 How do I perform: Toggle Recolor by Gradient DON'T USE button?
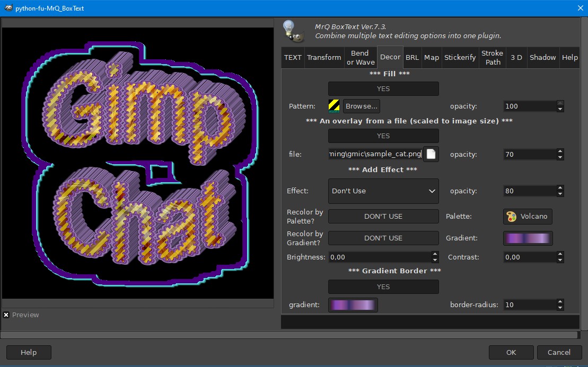click(383, 238)
